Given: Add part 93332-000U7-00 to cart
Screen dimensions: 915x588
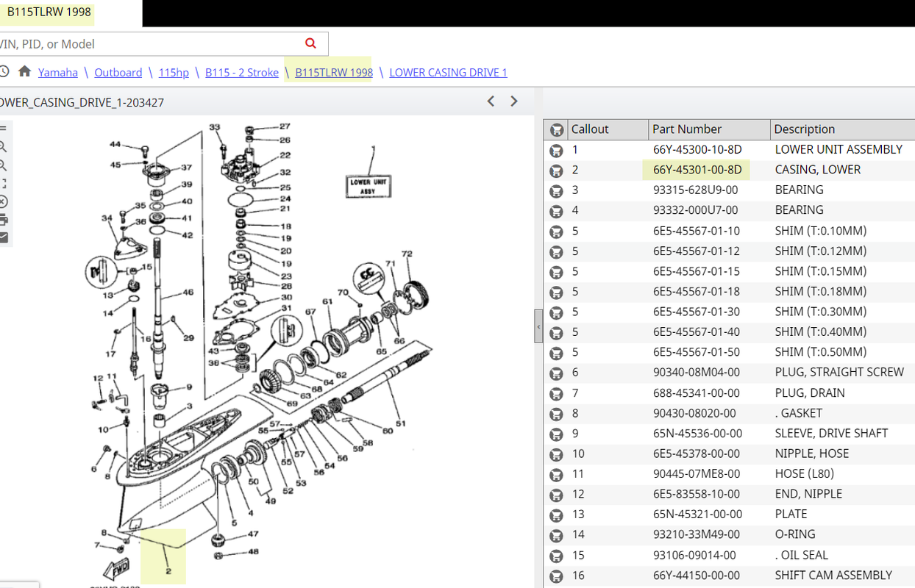Looking at the screenshot, I should click(x=557, y=211).
